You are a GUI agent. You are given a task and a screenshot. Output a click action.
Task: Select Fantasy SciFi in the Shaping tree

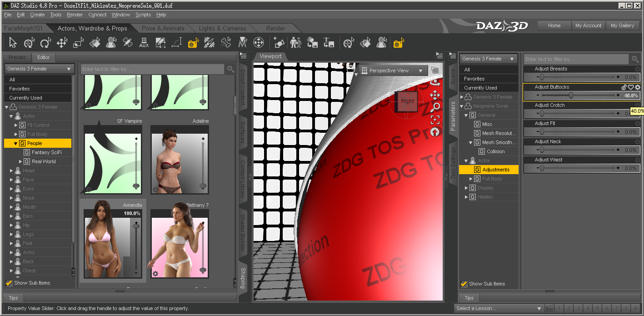(x=46, y=152)
